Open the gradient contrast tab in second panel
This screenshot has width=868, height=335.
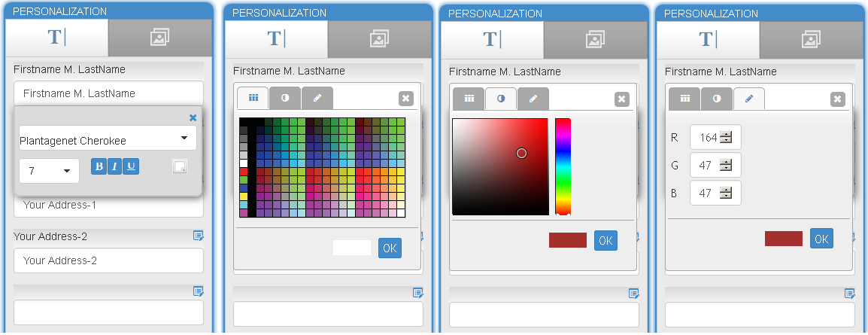[x=285, y=98]
